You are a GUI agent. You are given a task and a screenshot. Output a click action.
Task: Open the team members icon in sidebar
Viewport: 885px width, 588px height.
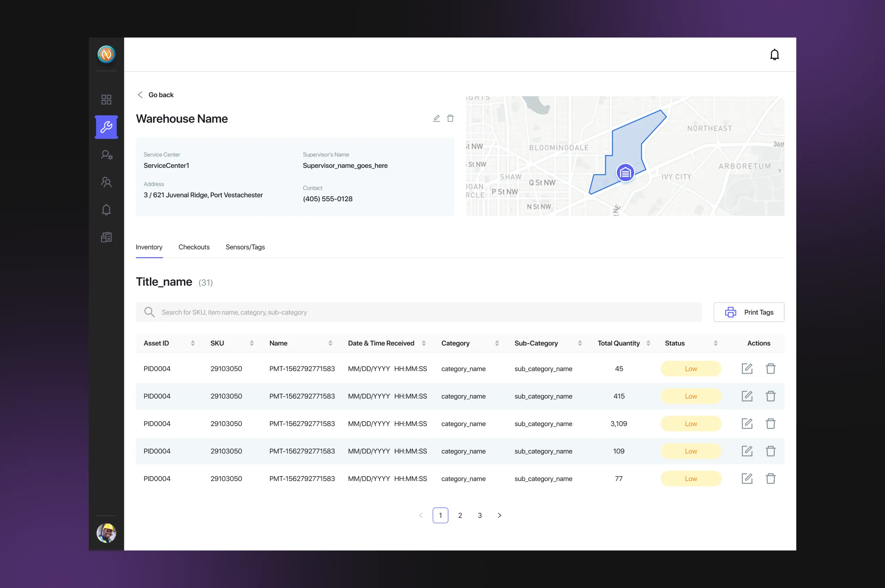[106, 182]
